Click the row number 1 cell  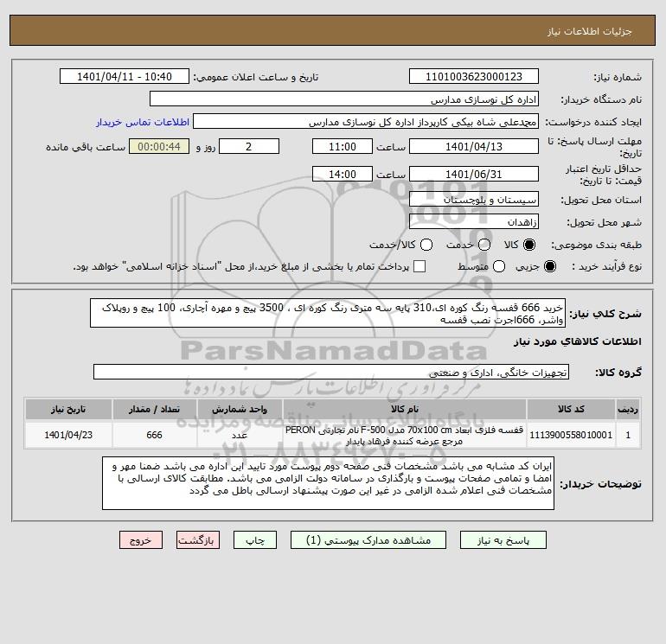point(628,435)
